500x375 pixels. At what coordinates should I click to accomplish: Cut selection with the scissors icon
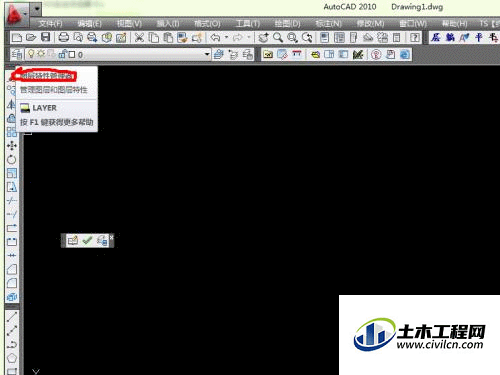coord(139,37)
